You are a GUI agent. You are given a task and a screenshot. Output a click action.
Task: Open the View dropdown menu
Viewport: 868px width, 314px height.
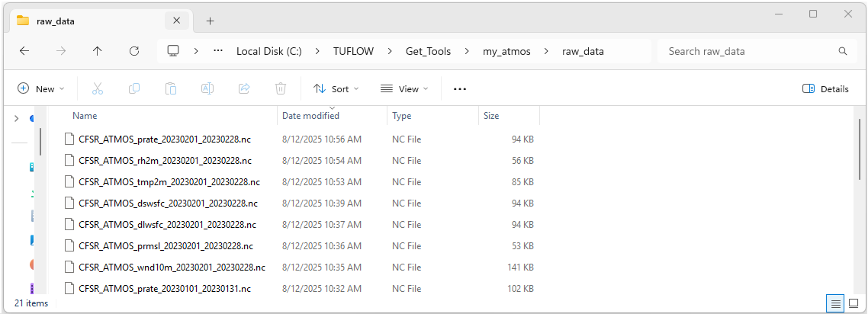click(x=404, y=88)
